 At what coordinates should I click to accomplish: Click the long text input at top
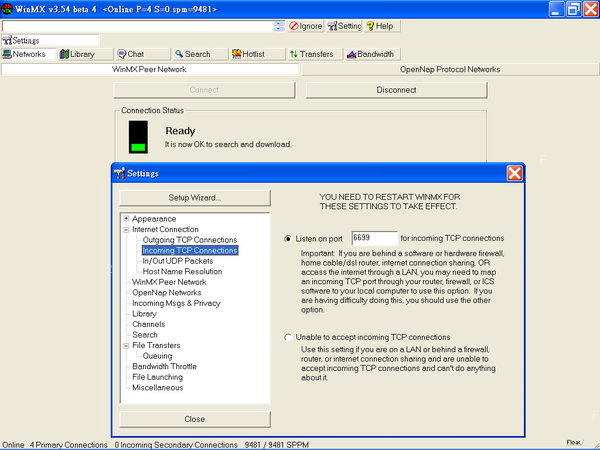point(138,26)
